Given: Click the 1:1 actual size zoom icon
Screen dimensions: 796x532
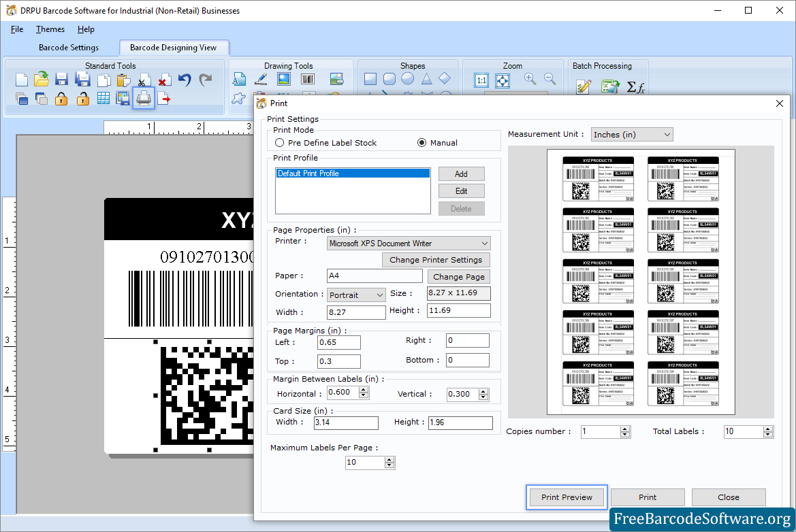Looking at the screenshot, I should [481, 80].
